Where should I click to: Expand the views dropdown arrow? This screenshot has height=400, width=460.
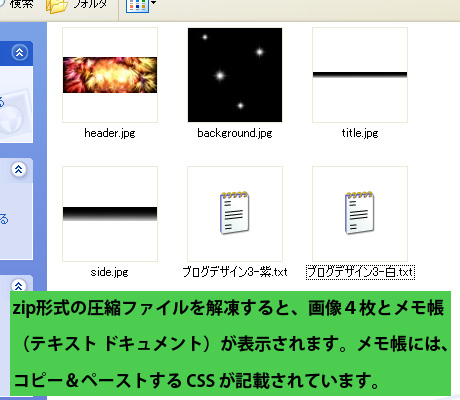(x=153, y=3)
